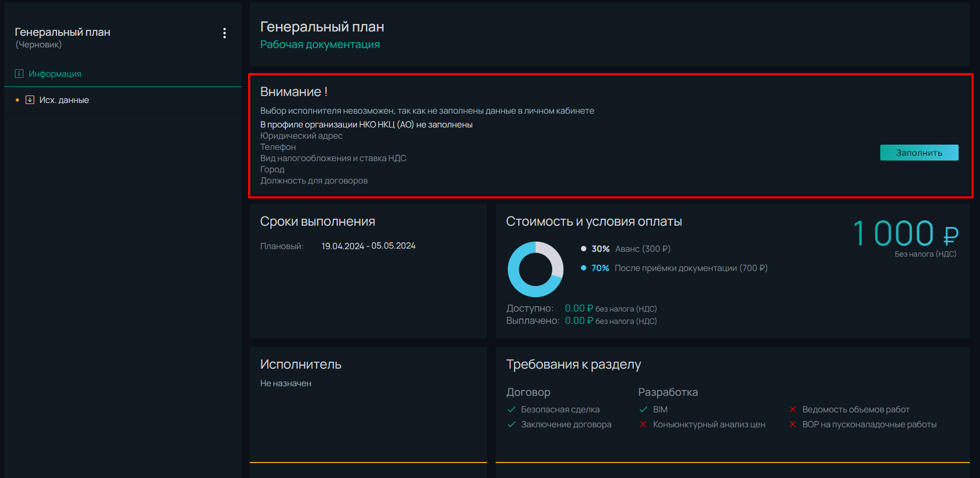Viewport: 980px width, 478px height.
Task: Click the blue 70% legend dot
Action: 584,268
